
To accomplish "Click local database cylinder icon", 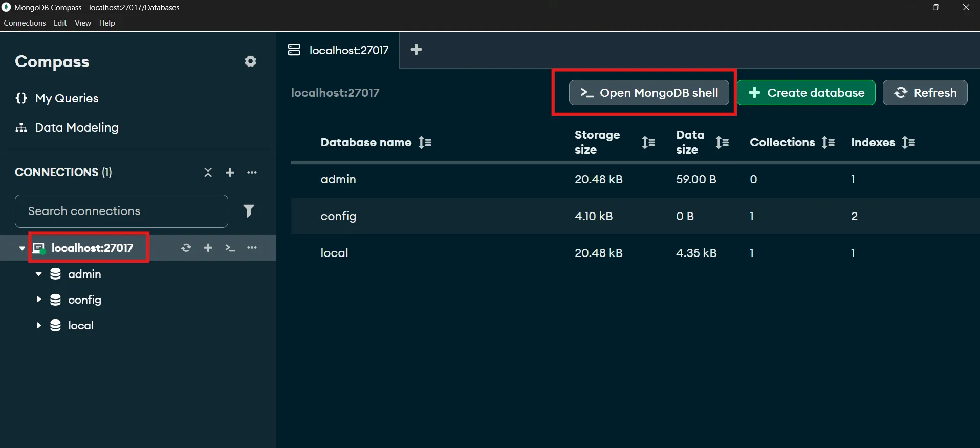I will 55,325.
